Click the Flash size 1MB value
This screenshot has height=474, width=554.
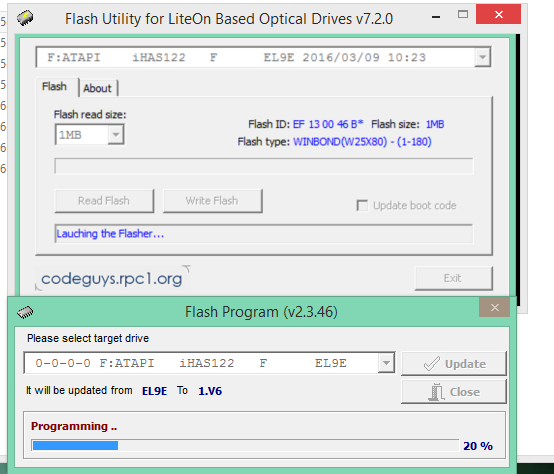pos(435,124)
